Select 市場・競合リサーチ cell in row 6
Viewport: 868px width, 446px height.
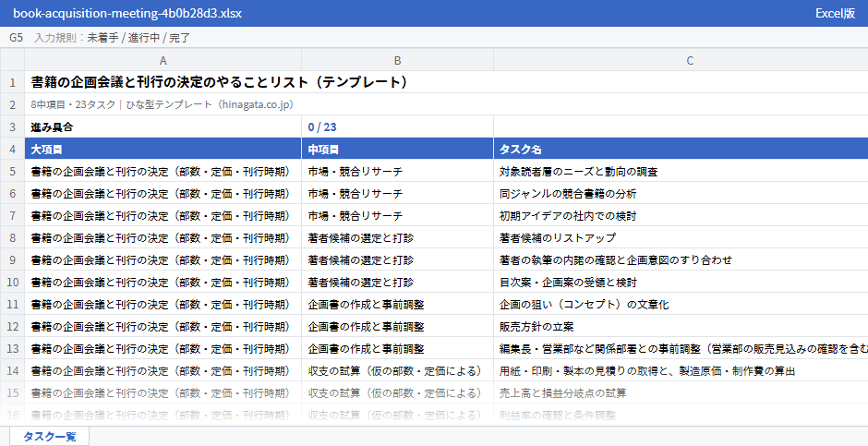pyautogui.click(x=397, y=193)
